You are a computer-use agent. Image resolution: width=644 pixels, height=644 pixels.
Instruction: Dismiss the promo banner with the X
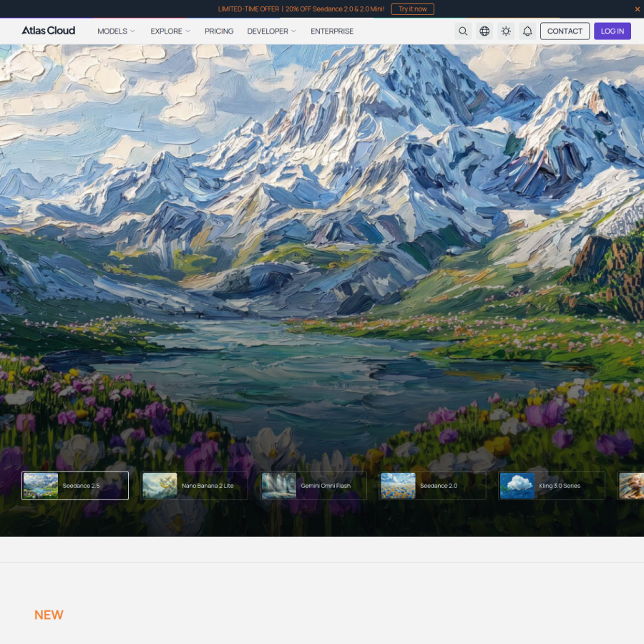637,9
